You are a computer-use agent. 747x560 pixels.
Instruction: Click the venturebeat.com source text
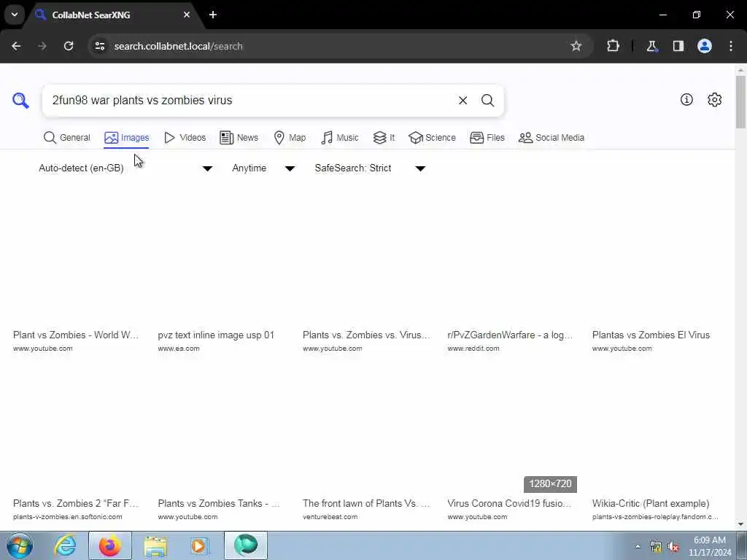[x=330, y=517]
